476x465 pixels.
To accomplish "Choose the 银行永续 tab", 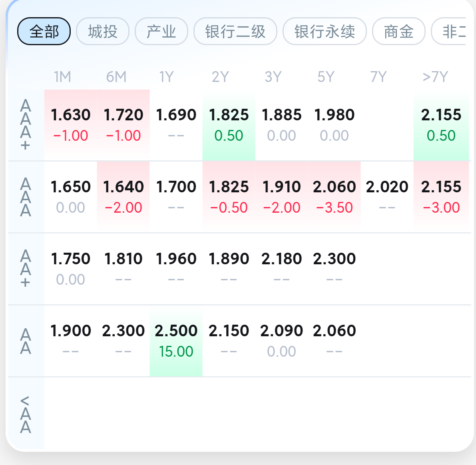I will click(x=325, y=31).
